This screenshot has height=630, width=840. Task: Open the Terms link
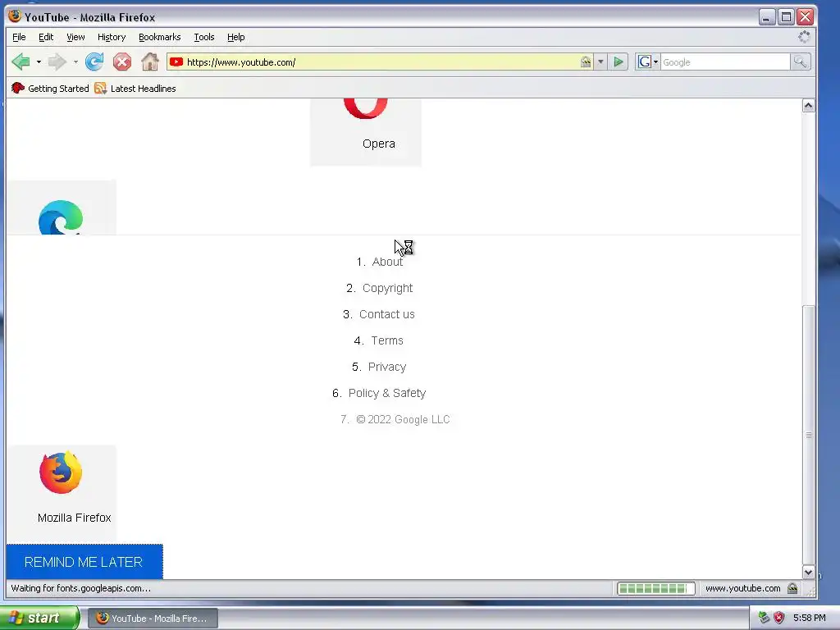[387, 340]
